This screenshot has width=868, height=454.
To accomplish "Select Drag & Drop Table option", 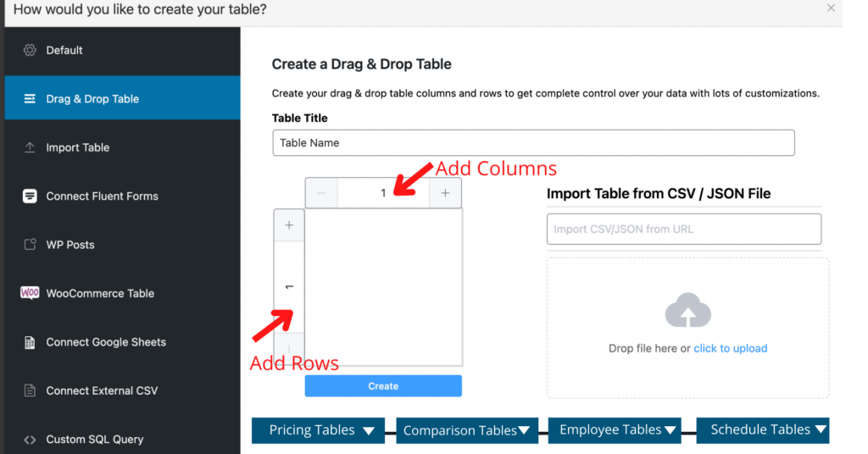I will click(x=122, y=98).
